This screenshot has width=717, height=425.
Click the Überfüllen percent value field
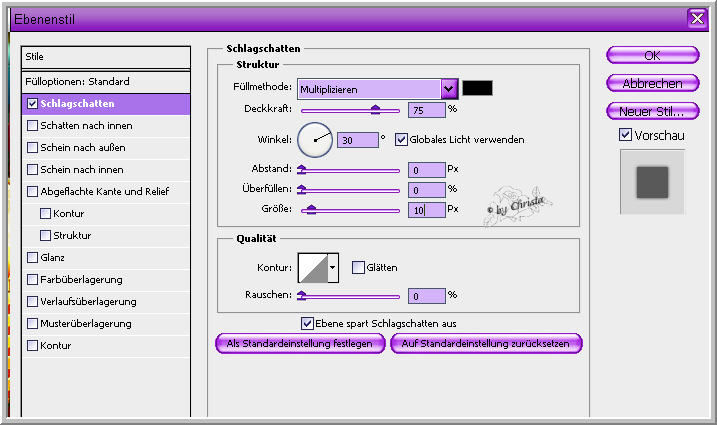426,190
